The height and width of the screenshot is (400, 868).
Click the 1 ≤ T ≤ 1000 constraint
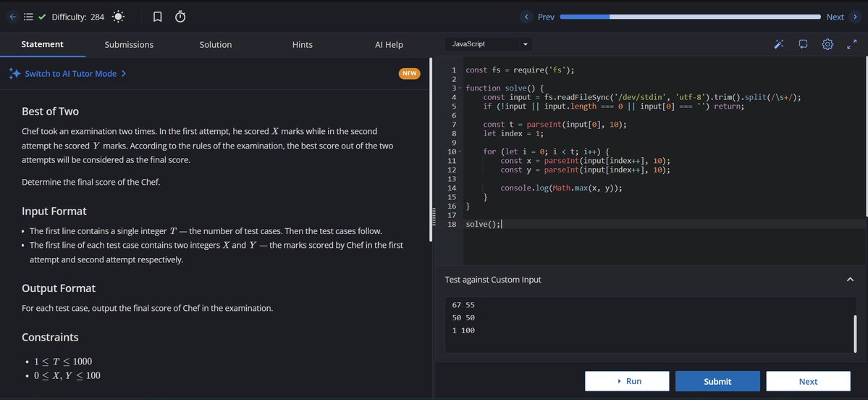pyautogui.click(x=63, y=362)
